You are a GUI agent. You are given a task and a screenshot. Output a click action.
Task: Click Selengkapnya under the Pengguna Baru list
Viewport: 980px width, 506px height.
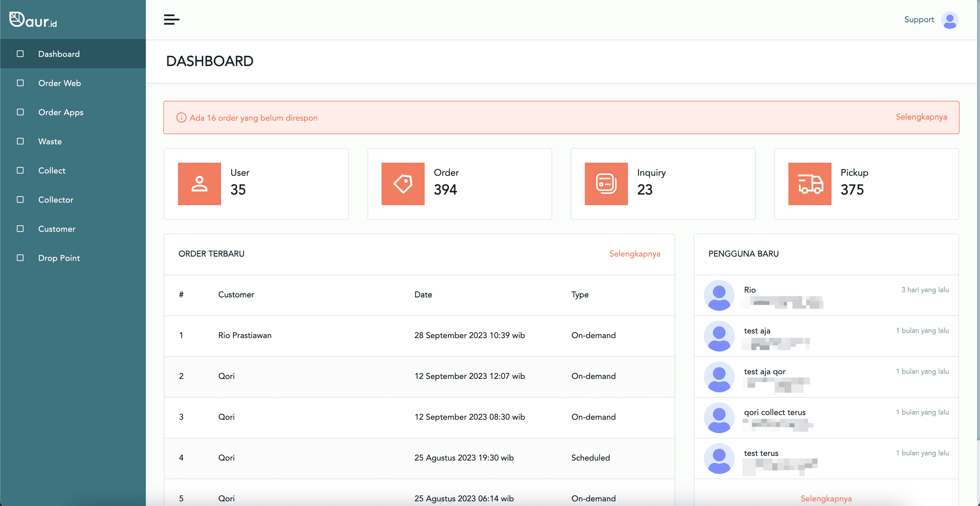(x=826, y=498)
